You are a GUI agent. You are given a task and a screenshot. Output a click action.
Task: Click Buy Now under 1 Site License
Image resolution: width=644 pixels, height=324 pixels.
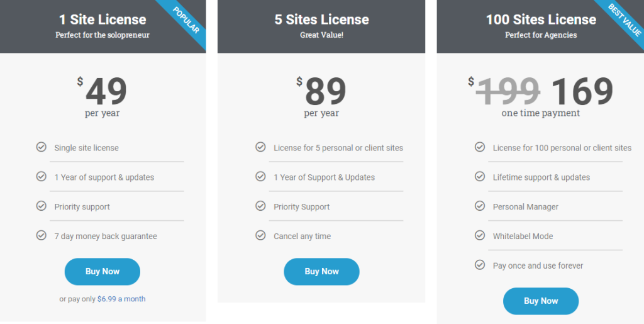[103, 271]
